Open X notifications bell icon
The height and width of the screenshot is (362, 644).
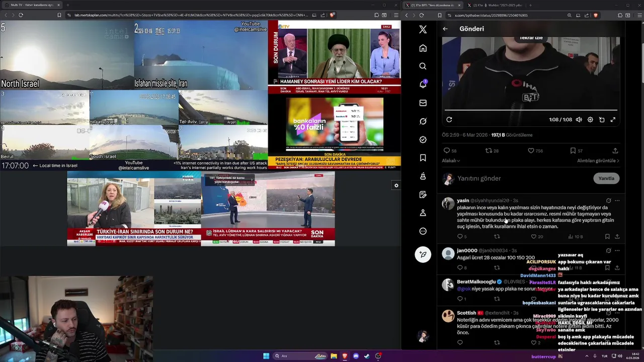click(x=423, y=84)
